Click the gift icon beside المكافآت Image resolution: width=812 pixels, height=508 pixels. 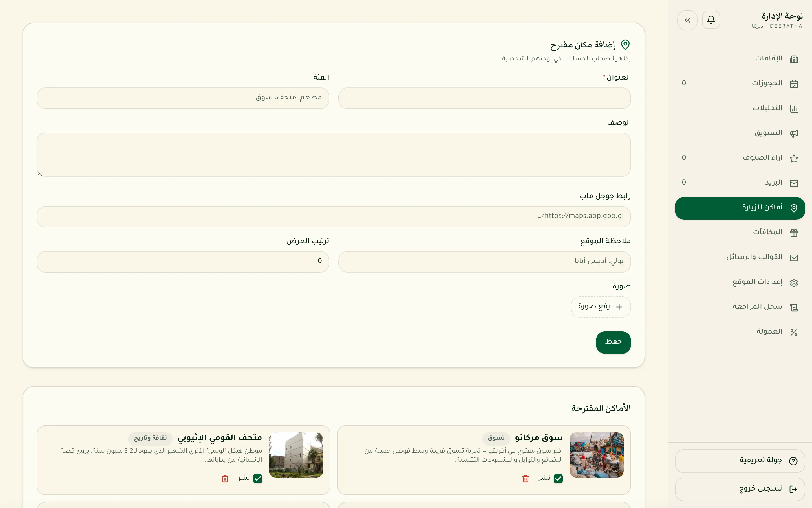pyautogui.click(x=794, y=233)
